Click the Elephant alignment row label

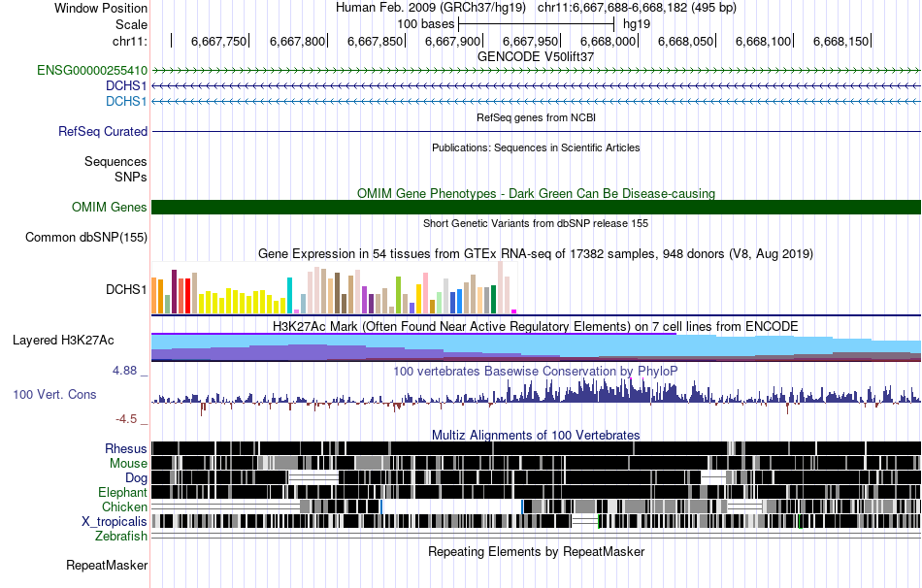(122, 493)
